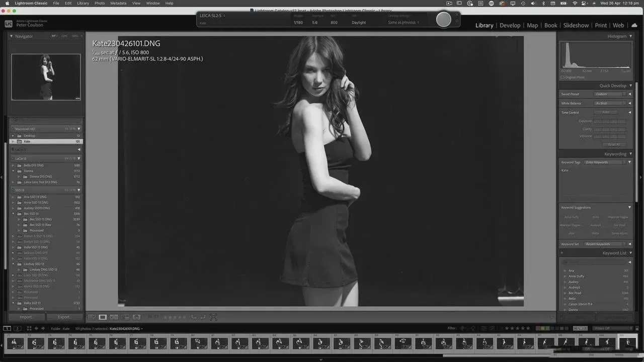
Task: Open the Metadata menu
Action: tap(118, 3)
